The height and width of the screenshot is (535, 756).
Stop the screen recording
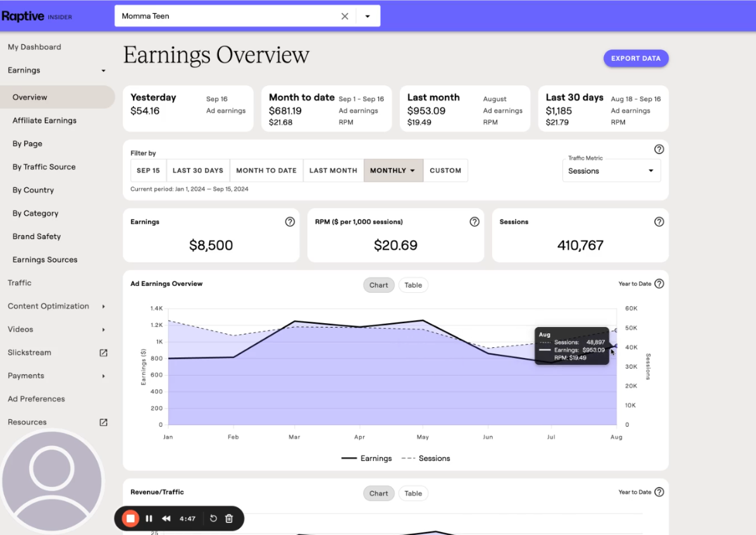[x=130, y=519]
